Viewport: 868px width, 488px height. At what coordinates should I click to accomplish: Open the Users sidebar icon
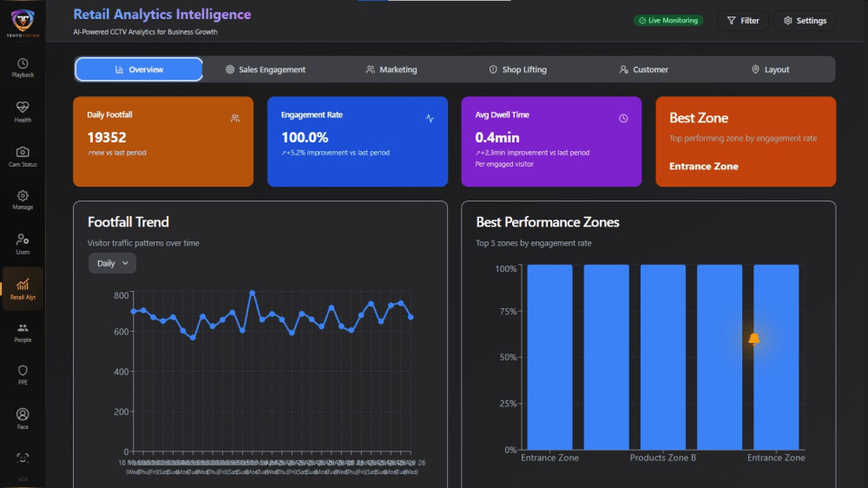click(23, 244)
